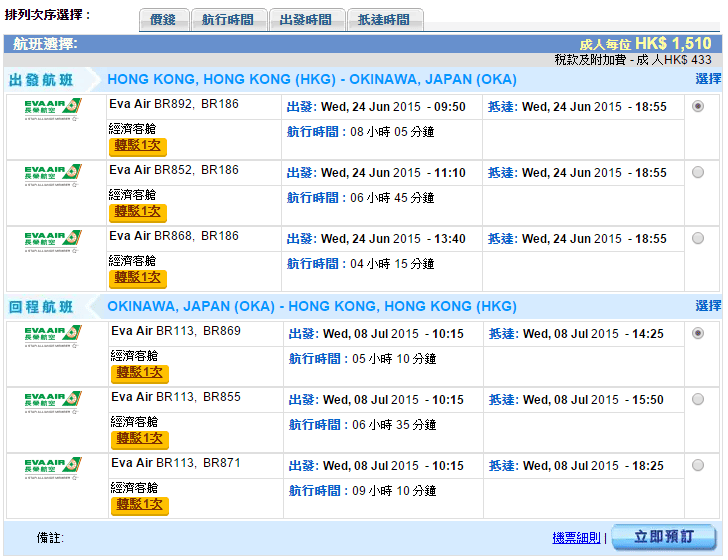This screenshot has height=560, width=728.
Task: Click EVA Air logo for return BR113, BR869
Action: tap(52, 335)
